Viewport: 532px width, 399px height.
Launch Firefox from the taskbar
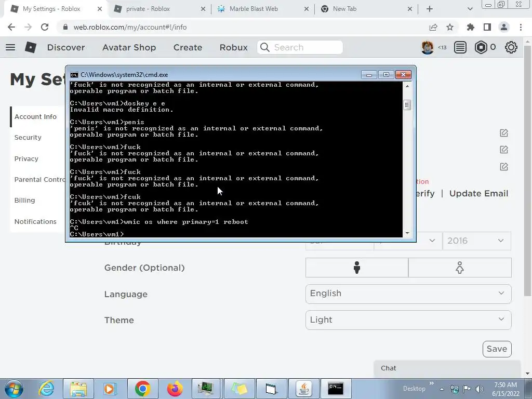point(175,389)
